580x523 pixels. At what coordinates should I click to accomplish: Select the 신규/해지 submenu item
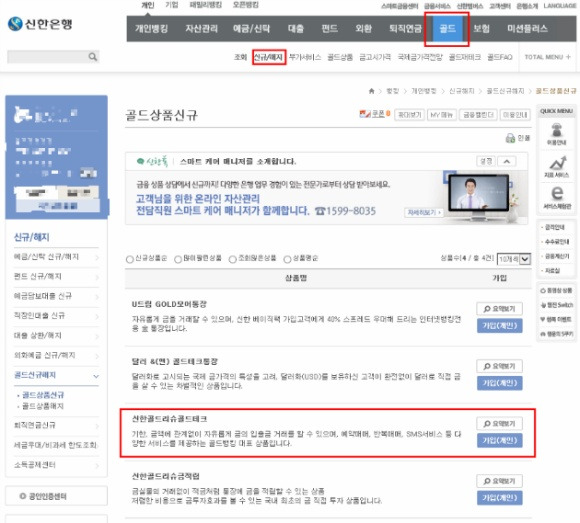coord(269,57)
